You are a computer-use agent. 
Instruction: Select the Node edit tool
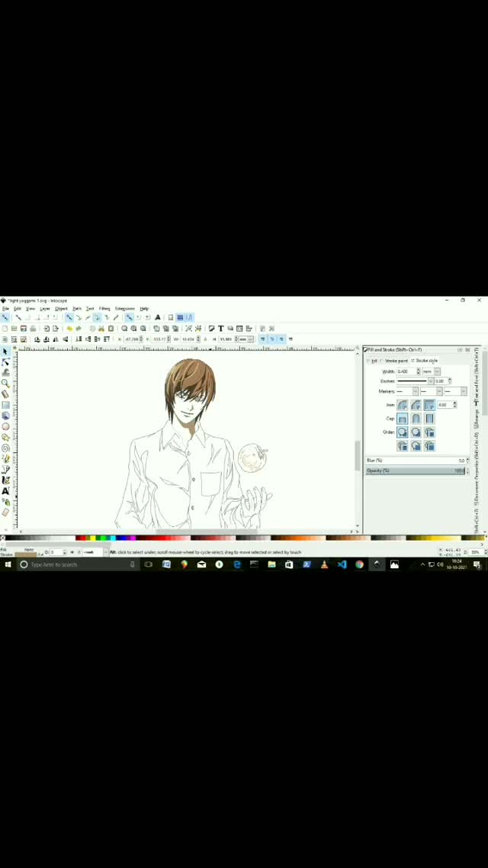[5, 362]
